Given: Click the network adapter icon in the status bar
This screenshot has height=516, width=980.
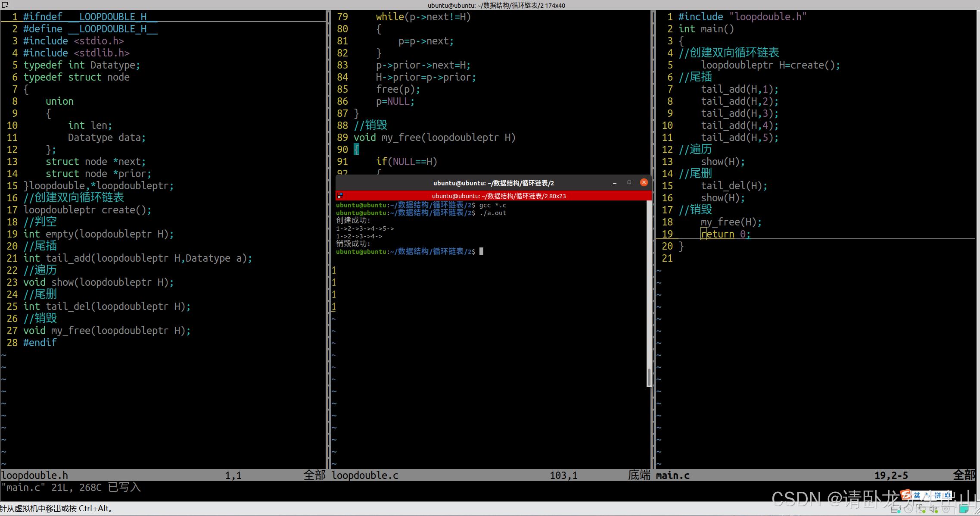Looking at the screenshot, I should 921,510.
